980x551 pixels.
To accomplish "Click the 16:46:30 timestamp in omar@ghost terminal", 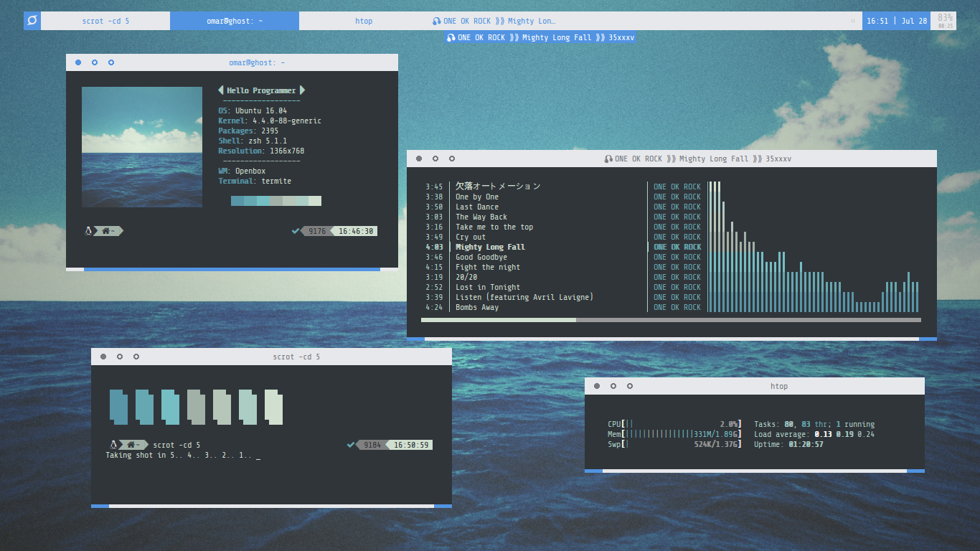I will click(x=356, y=231).
